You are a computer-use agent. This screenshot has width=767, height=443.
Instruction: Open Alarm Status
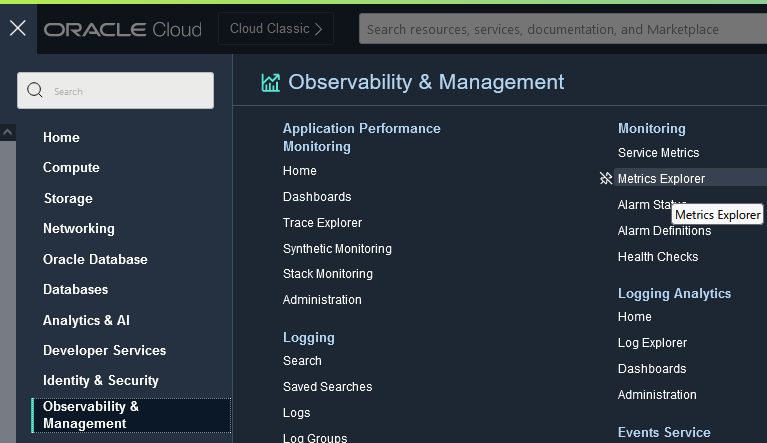[x=652, y=204]
